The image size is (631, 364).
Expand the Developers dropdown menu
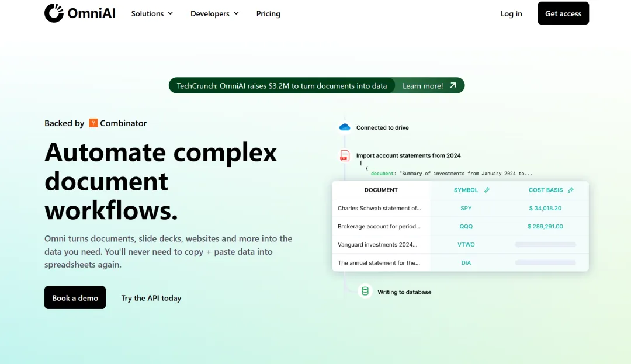pos(214,13)
